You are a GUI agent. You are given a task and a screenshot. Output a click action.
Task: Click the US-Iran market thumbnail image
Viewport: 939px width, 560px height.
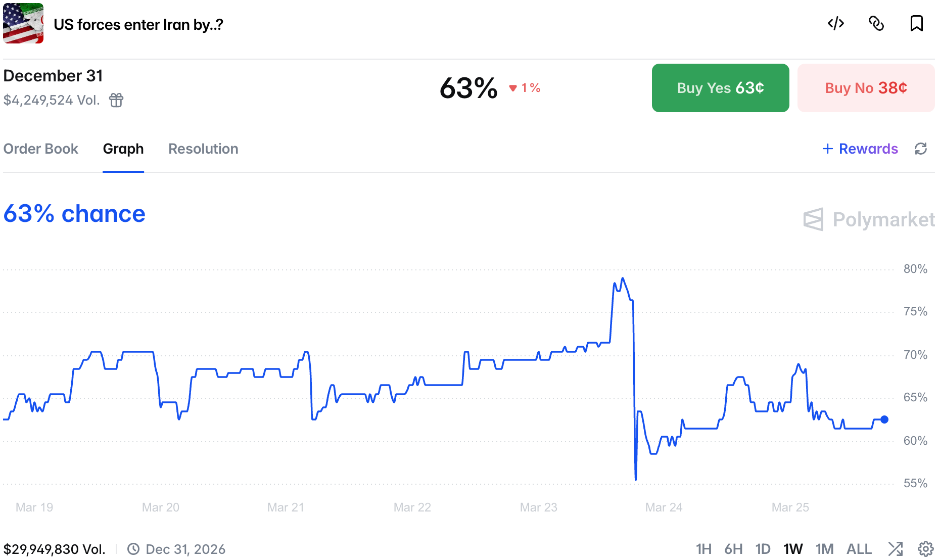(x=23, y=24)
